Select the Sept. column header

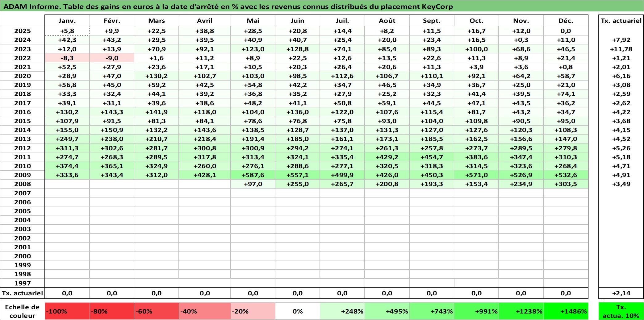(x=432, y=21)
